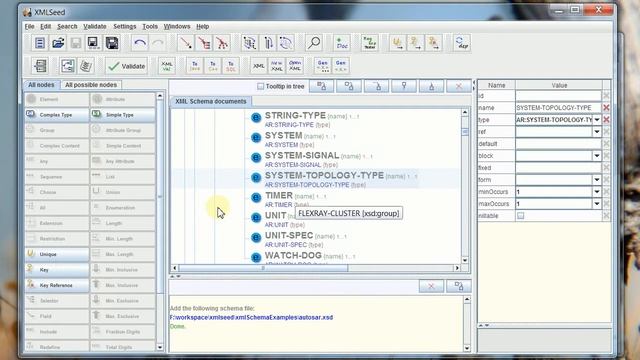Image resolution: width=640 pixels, height=360 pixels.
Task: Click the Validate button with green checkmark
Action: pyautogui.click(x=127, y=66)
